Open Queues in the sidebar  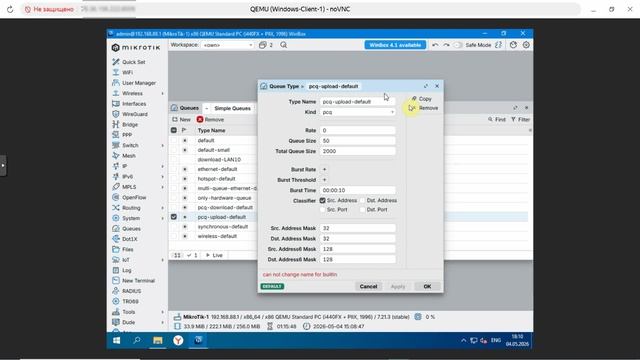(131, 229)
